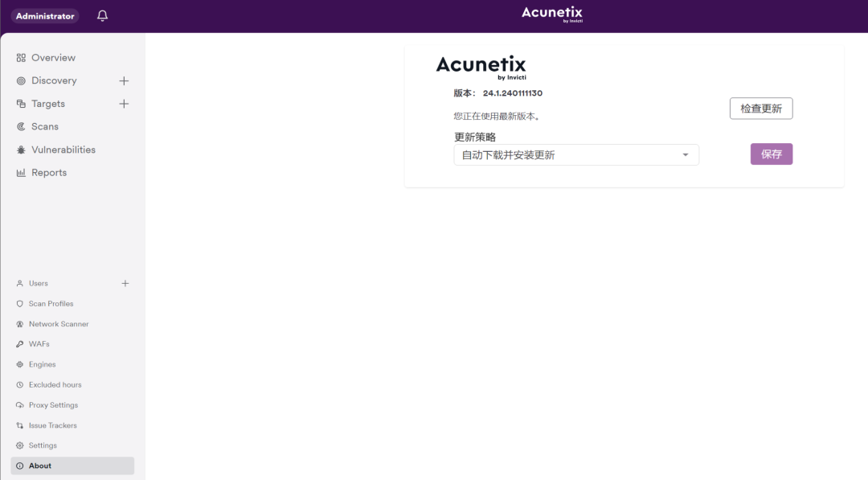868x480 pixels.
Task: Open the update policy dropdown
Action: pos(576,155)
